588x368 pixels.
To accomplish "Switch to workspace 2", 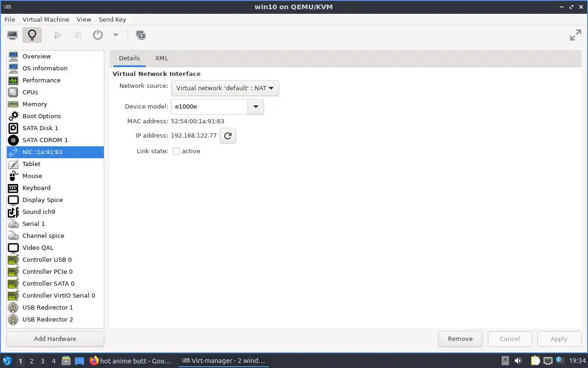I will [31, 361].
